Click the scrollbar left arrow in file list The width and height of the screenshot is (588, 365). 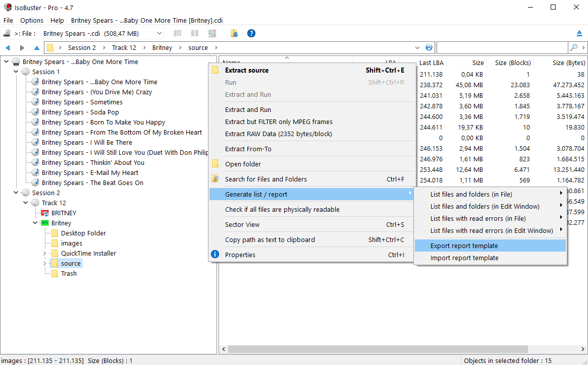coord(224,349)
